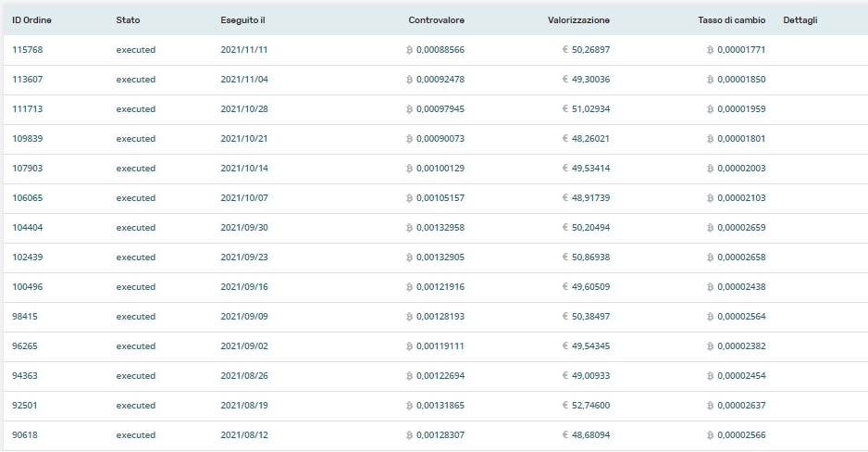Viewport: 868px width, 452px height.
Task: Click the Bitcoin icon beside 0,00132958
Action: pyautogui.click(x=409, y=228)
